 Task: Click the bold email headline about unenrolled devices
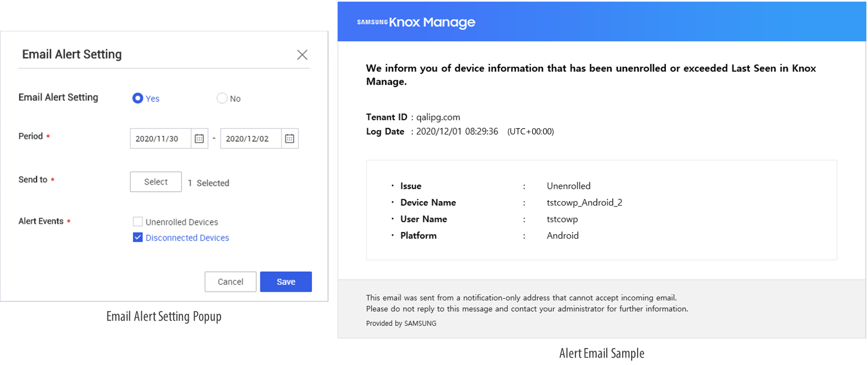(x=591, y=75)
